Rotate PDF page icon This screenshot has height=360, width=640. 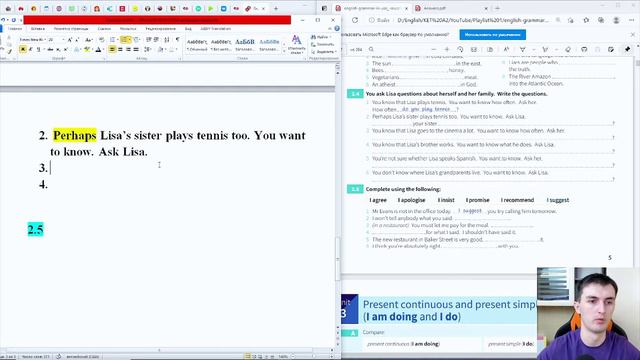coord(460,49)
